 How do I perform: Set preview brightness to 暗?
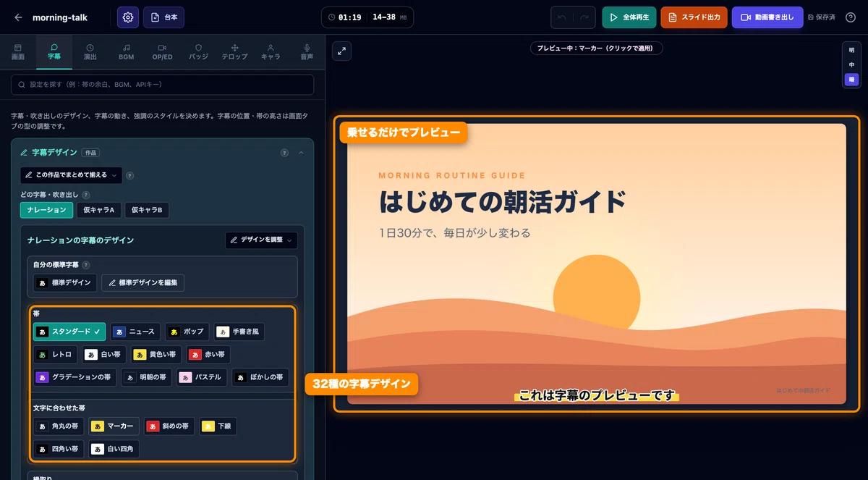851,80
